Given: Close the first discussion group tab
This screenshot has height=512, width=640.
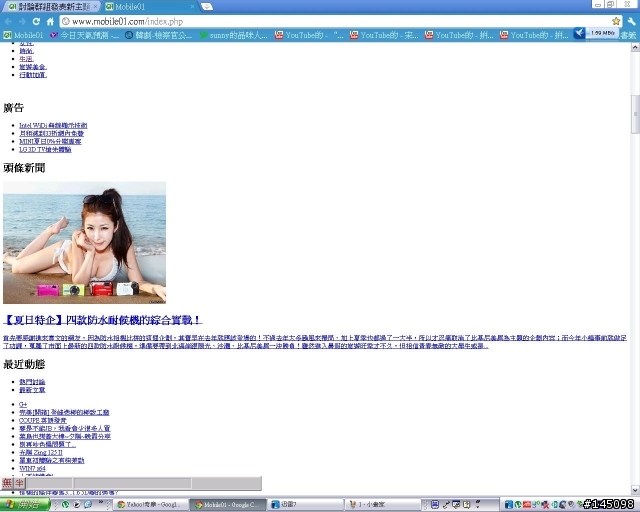Looking at the screenshot, I should pyautogui.click(x=96, y=7).
